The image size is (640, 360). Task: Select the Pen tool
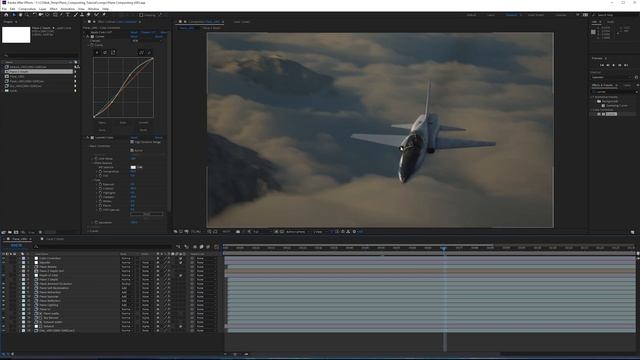[x=61, y=15]
